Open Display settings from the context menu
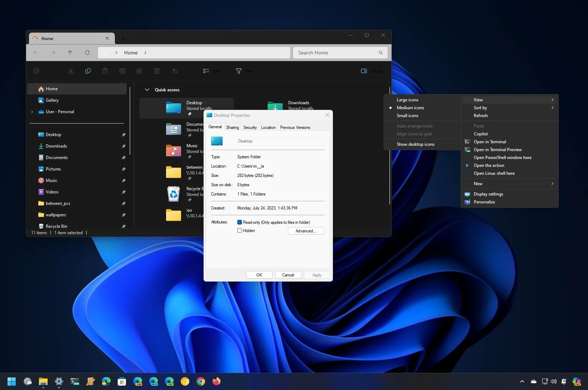The image size is (588, 390). pos(488,194)
